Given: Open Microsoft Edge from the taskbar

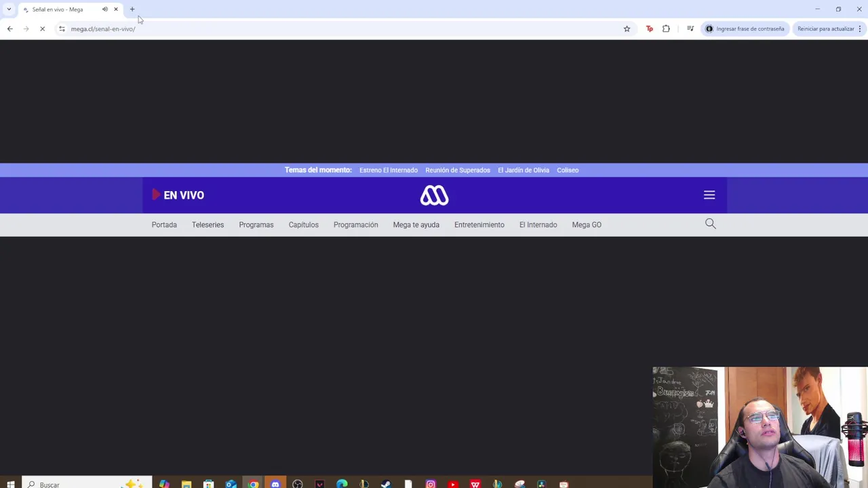Looking at the screenshot, I should [x=342, y=484].
